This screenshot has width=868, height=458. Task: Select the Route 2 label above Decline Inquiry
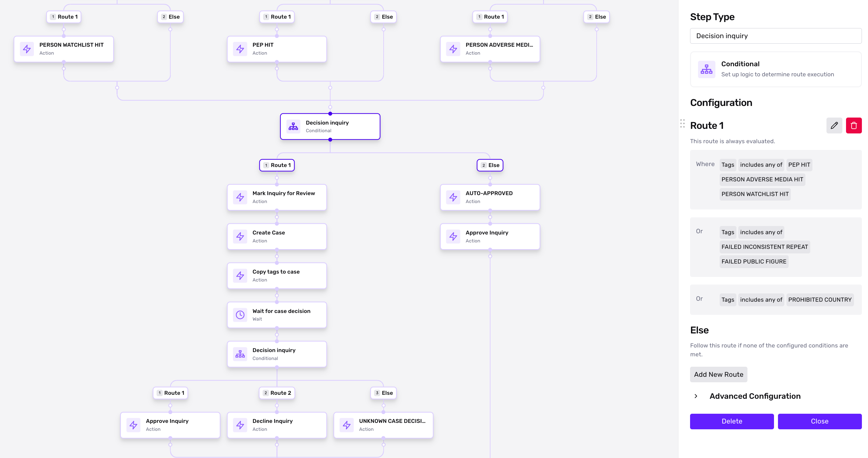[x=277, y=393]
